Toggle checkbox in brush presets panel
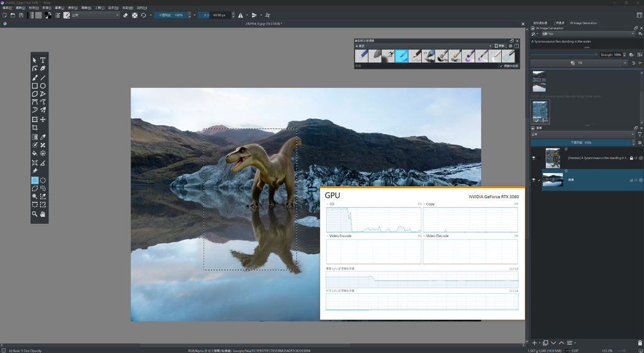 (501, 65)
